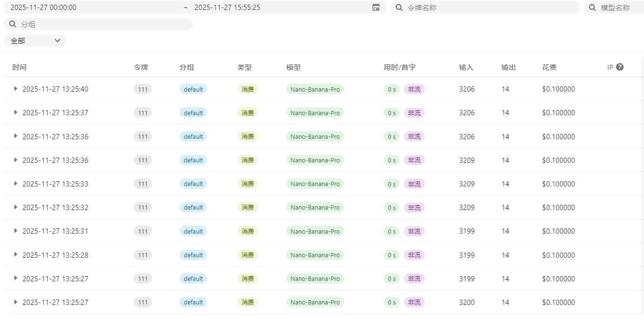Expand the row dated 2025-11-27 13:25:33
Viewport: 644px width, 320px height.
[16, 183]
